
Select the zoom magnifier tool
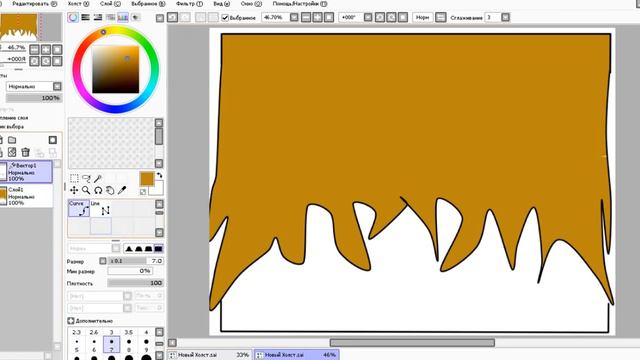(86, 190)
